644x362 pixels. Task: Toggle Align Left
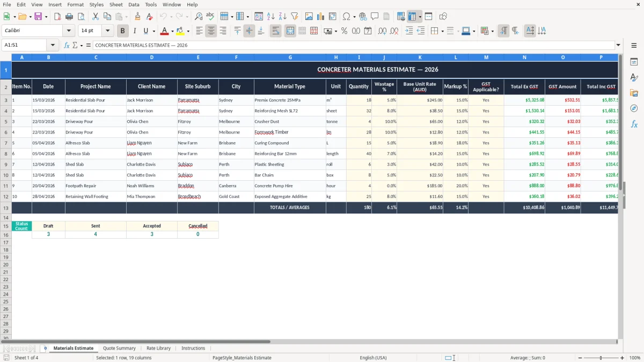coord(199,31)
